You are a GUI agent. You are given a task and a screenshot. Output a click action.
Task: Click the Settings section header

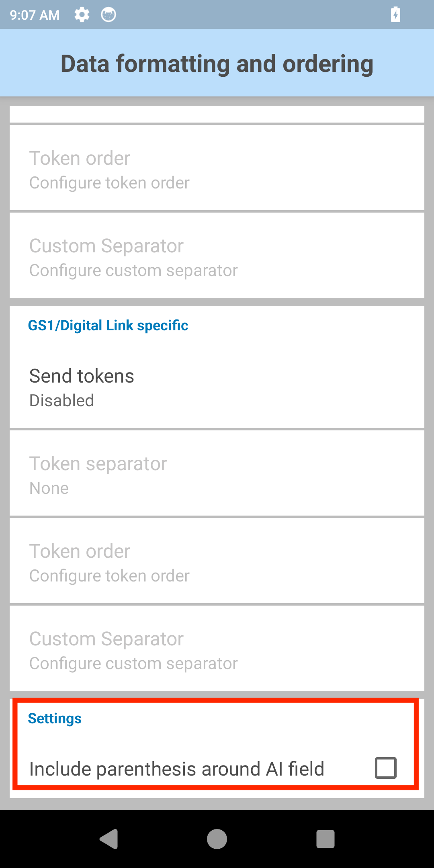coord(55,719)
